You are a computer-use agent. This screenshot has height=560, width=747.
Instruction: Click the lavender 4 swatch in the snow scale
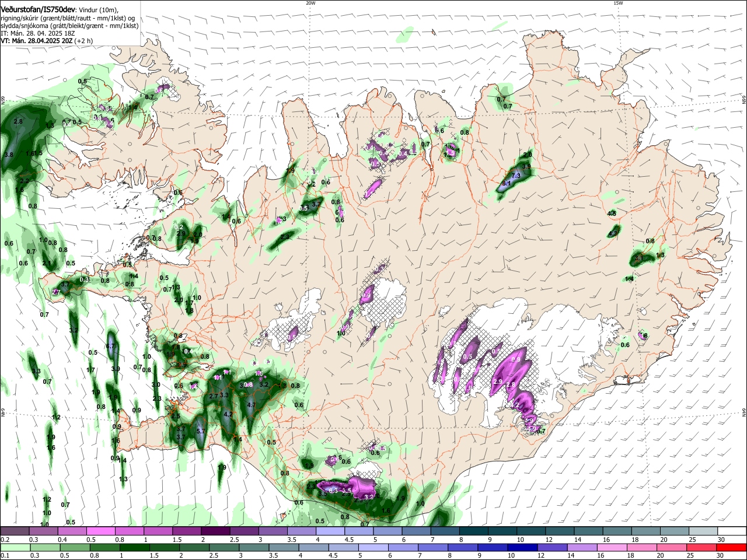(329, 531)
